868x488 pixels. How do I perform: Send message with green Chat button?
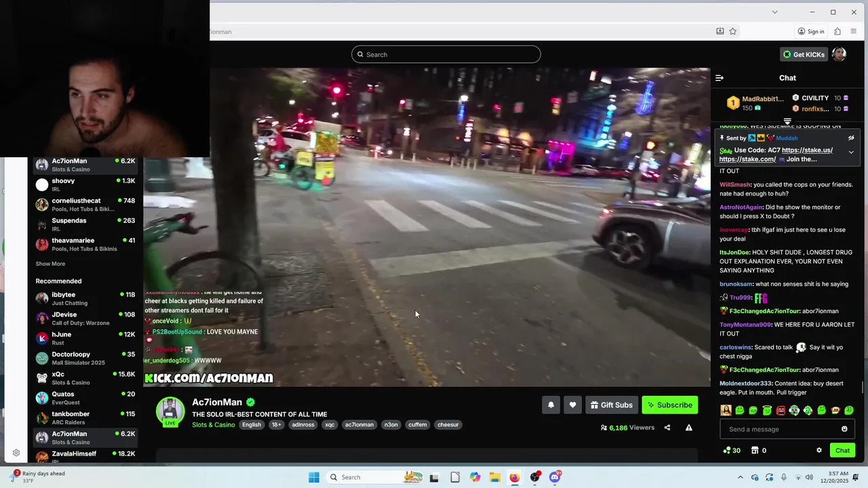(x=842, y=451)
